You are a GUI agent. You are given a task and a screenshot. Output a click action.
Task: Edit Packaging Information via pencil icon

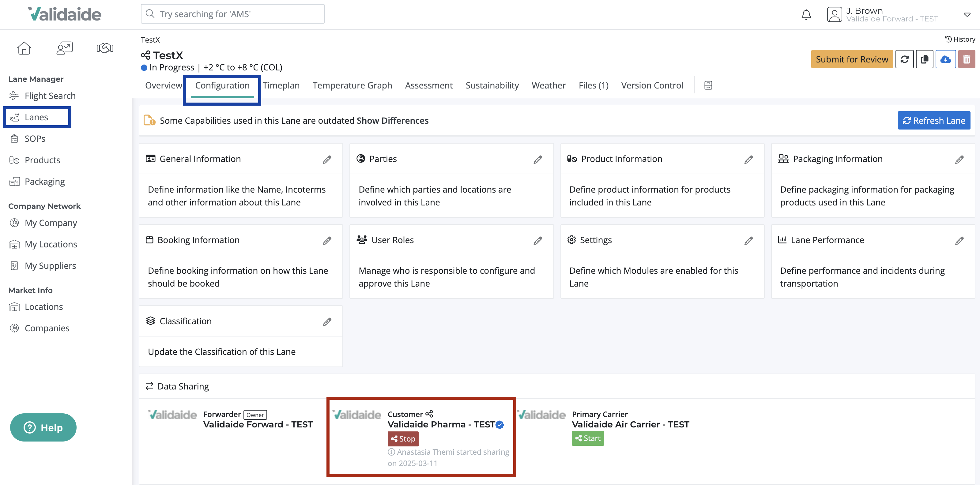point(959,160)
